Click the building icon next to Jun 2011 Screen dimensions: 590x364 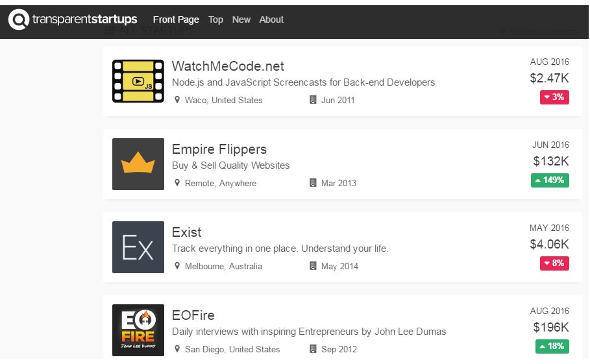tap(313, 100)
